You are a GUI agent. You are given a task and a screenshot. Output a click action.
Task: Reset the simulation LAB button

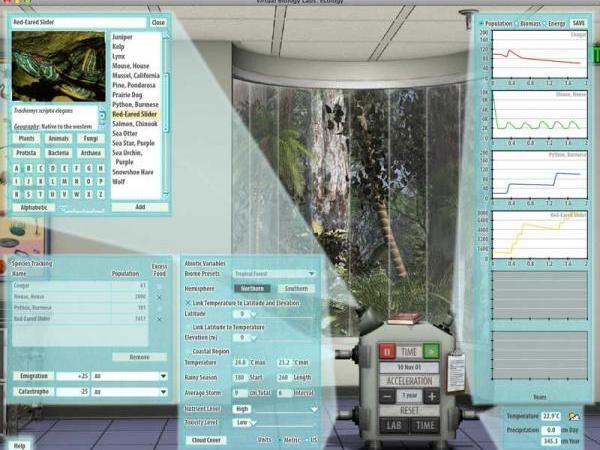point(394,426)
